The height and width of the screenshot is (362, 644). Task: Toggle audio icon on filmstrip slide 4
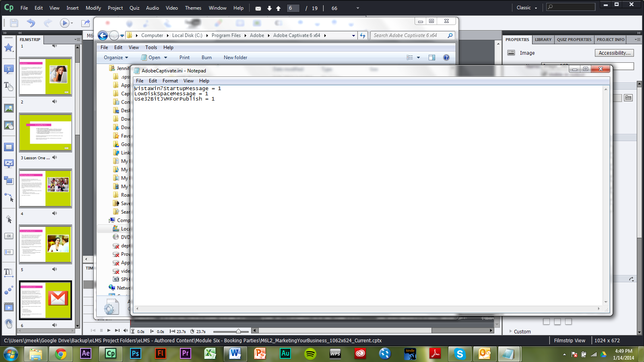click(x=54, y=213)
